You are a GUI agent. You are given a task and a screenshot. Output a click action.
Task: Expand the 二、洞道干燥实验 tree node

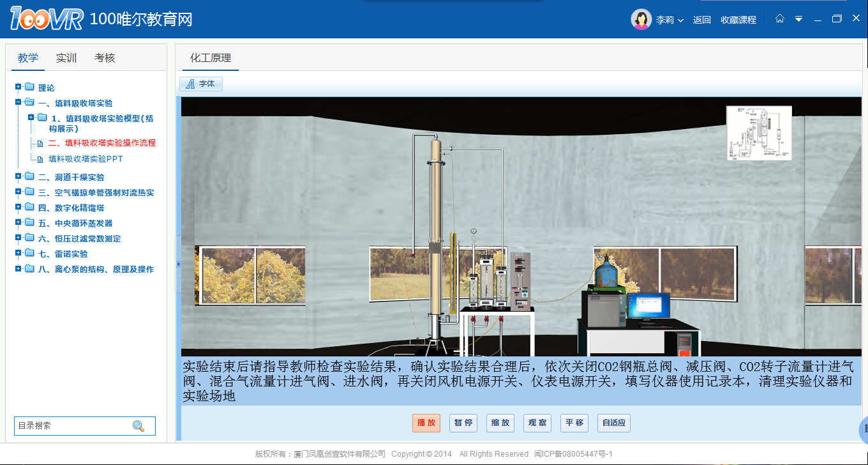click(19, 177)
